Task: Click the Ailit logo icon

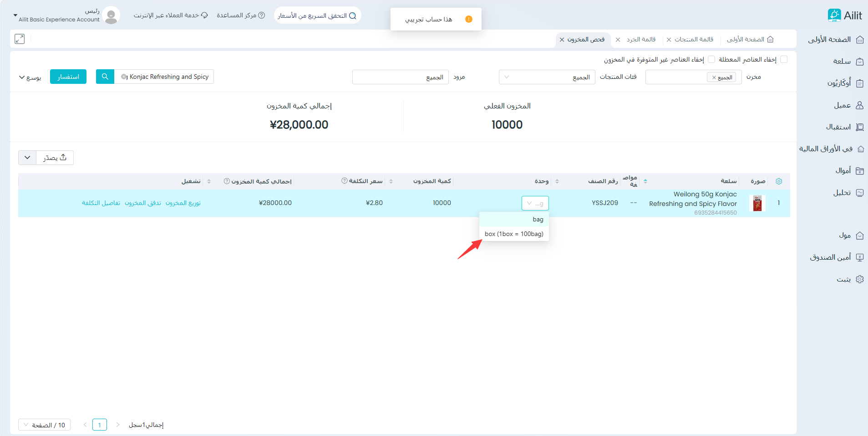Action: [x=834, y=15]
